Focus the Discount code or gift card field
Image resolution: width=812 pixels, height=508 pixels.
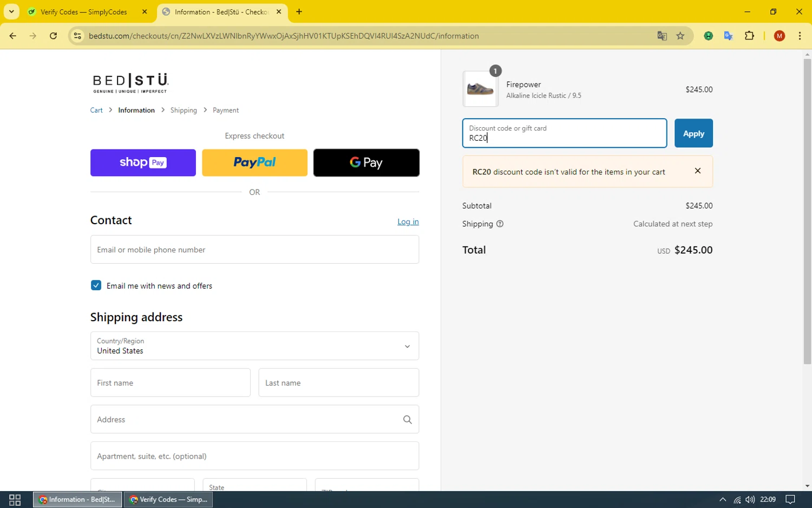[x=565, y=133]
